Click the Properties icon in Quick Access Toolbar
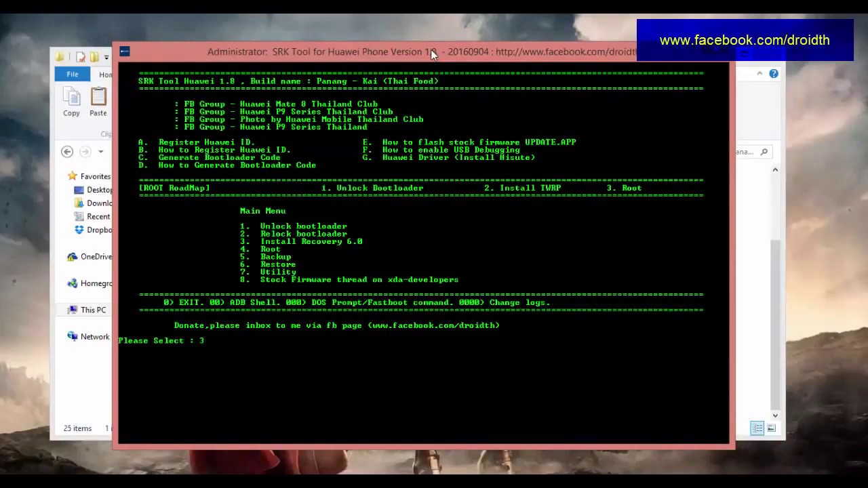Screen dimensions: 868x488 click(81, 57)
